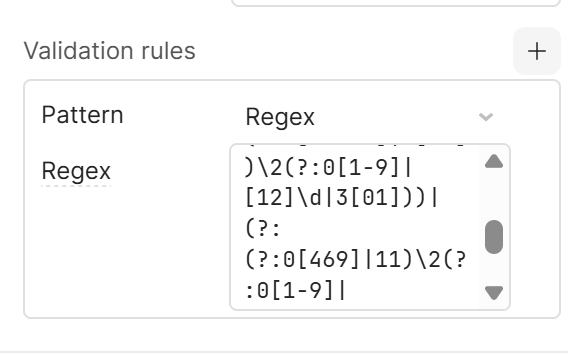Click the clipped top line of regex text
The width and height of the screenshot is (568, 360).
(x=355, y=146)
